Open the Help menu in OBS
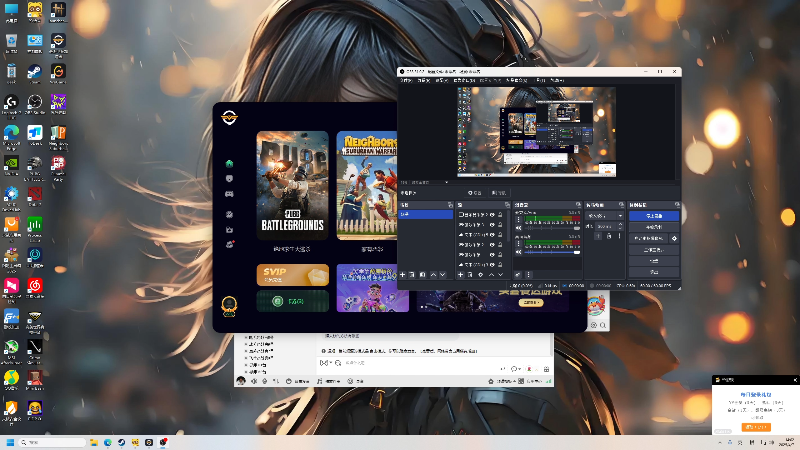The width and height of the screenshot is (800, 450). (557, 80)
